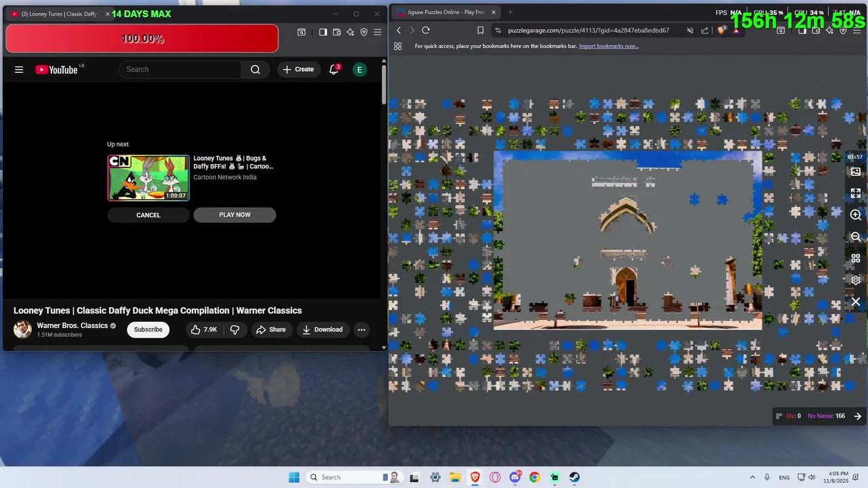Open puzzle settings gear

856,280
